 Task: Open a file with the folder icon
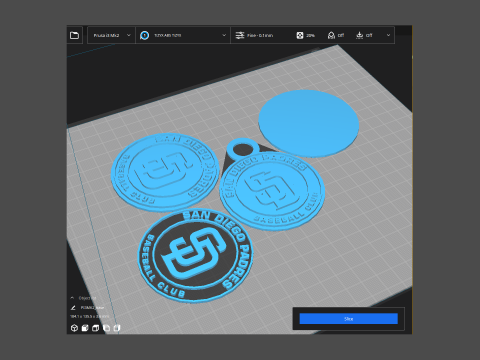pyautogui.click(x=74, y=35)
